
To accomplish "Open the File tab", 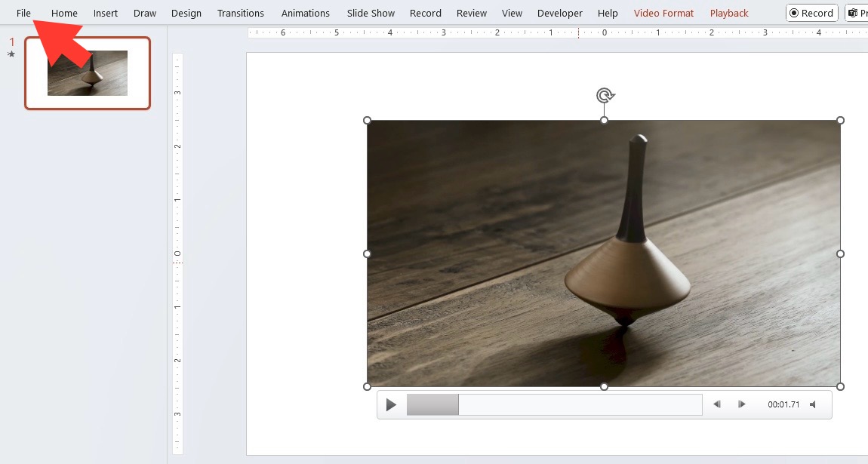I will pyautogui.click(x=23, y=13).
